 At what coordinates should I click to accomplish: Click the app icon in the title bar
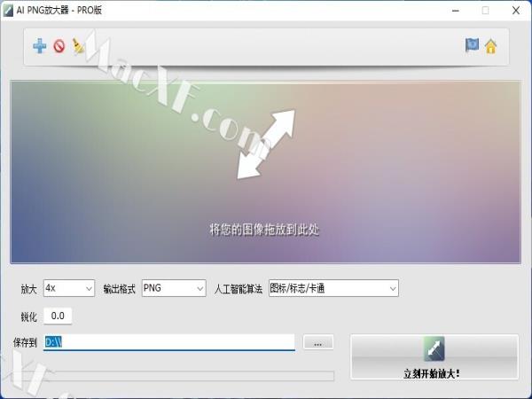(x=8, y=10)
